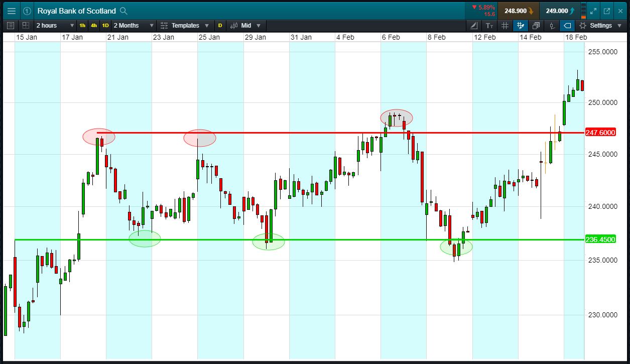Click the 21 Jan date axis label
The width and height of the screenshot is (630, 364).
[x=118, y=37]
